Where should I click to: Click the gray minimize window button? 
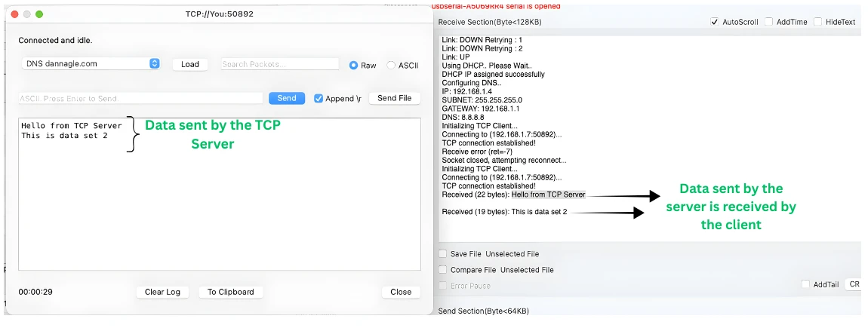pos(26,14)
